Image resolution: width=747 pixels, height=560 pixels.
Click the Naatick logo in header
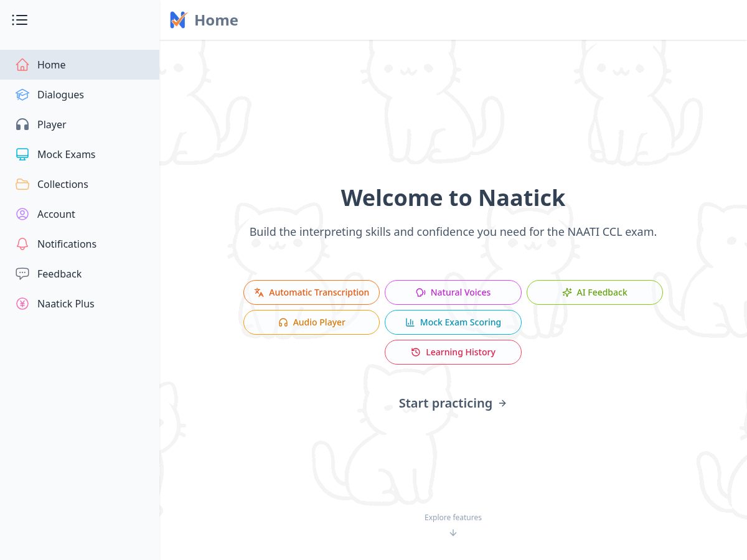click(179, 20)
